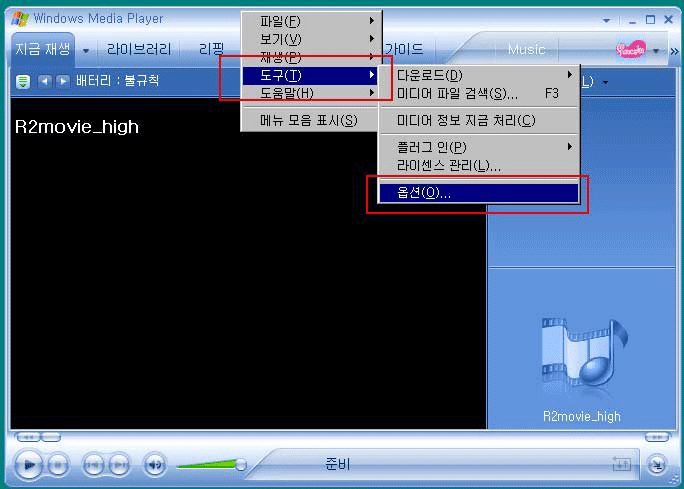Click the Windows Media Player logo icon
Screen dimensions: 684x489
(x=20, y=19)
